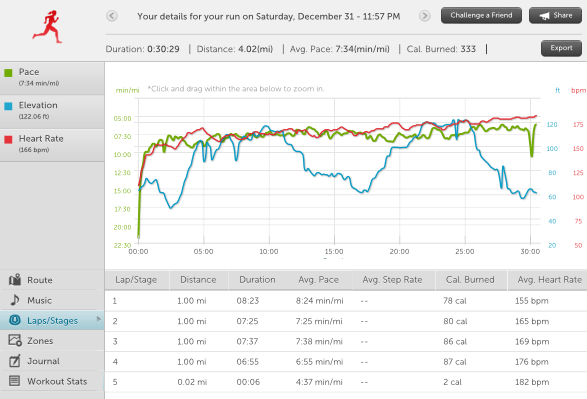Select the Heart Rate series label
Viewport: 587px width, 399px height.
[41, 138]
